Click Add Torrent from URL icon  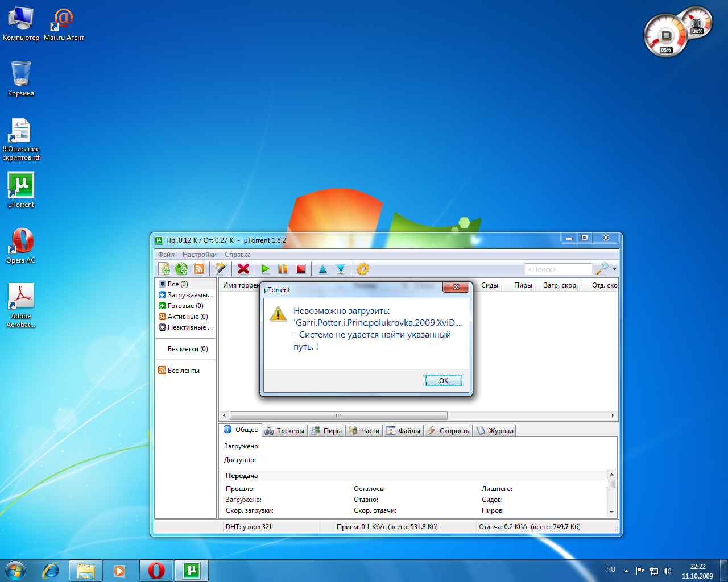[x=181, y=269]
